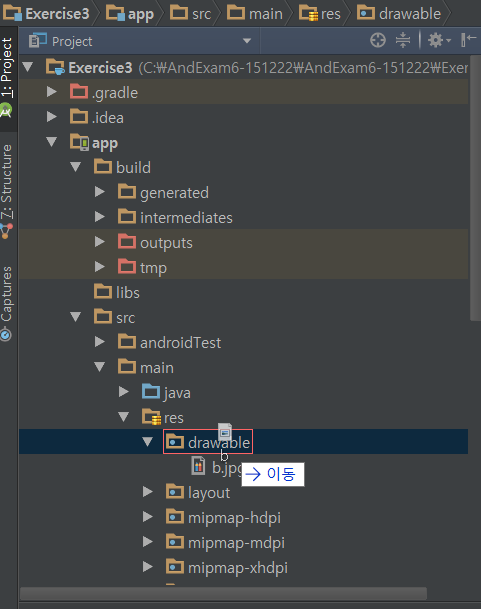The width and height of the screenshot is (481, 609).
Task: Collapse the Exercise3 root node
Action: pyautogui.click(x=28, y=67)
